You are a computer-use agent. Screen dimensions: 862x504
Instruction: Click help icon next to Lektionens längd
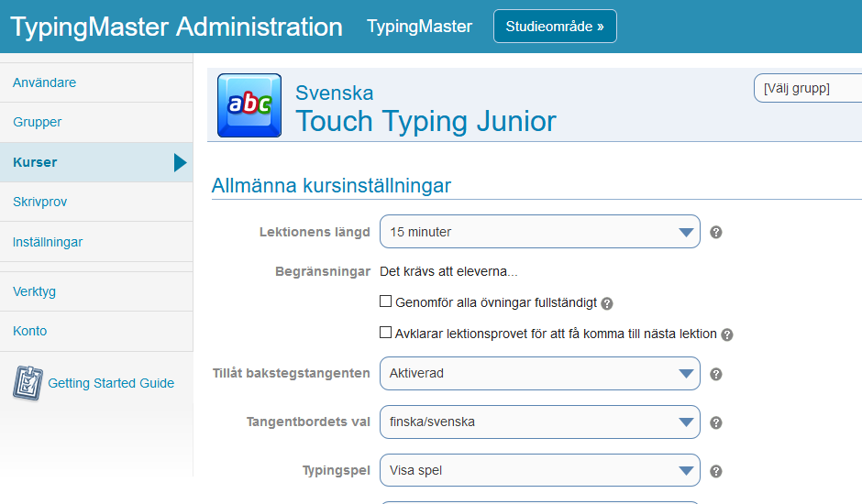tap(716, 232)
